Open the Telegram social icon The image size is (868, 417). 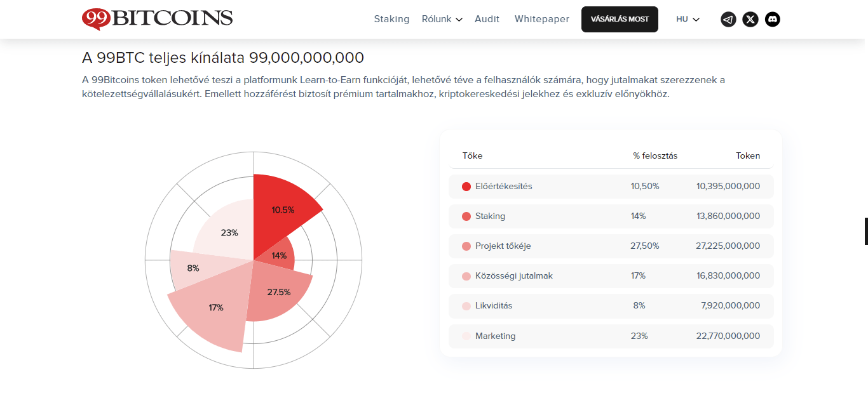[728, 19]
